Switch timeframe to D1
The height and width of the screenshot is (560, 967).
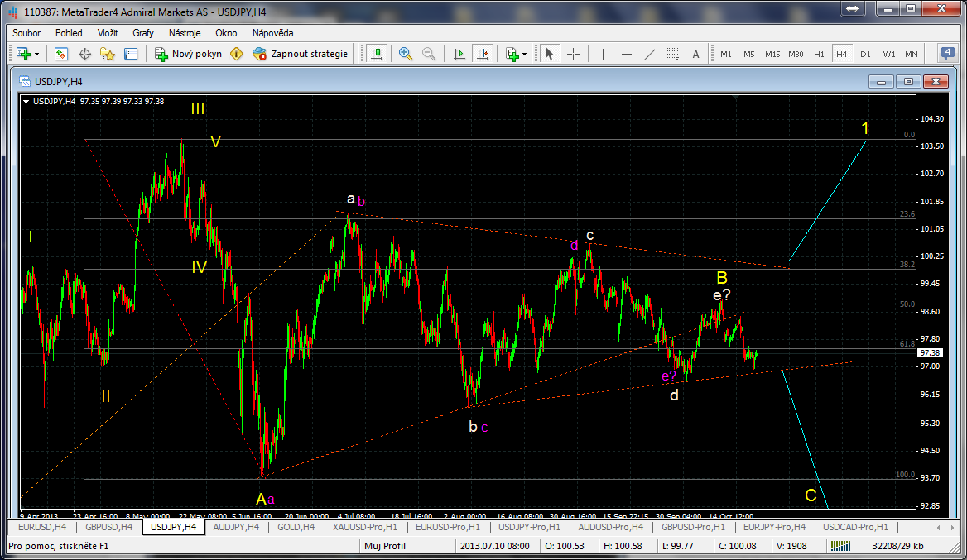click(865, 54)
